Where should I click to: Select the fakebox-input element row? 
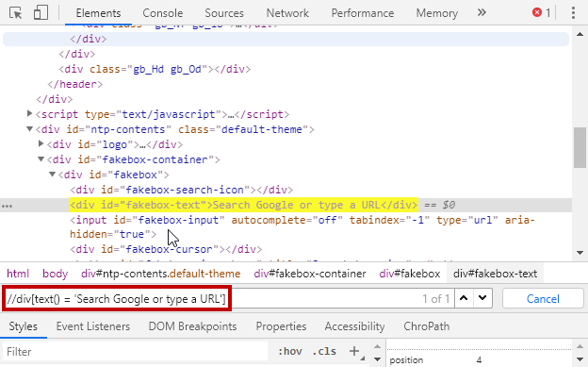pos(302,226)
